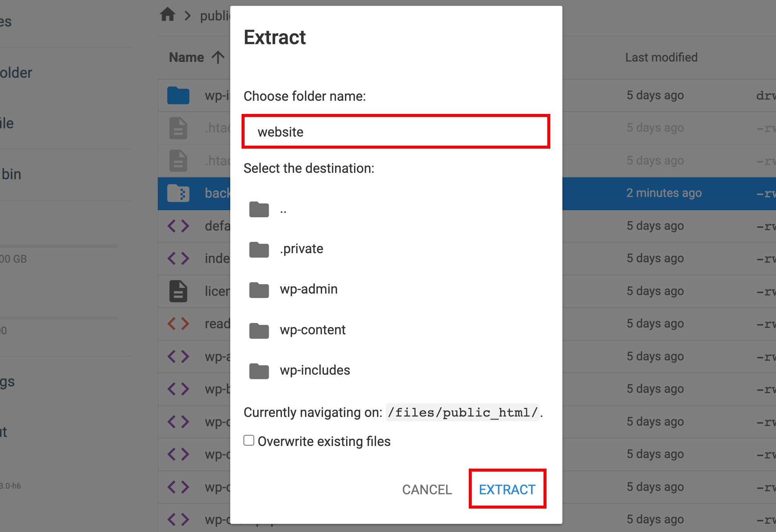This screenshot has width=776, height=532.
Task: Click the folder name field containing website
Action: point(395,132)
